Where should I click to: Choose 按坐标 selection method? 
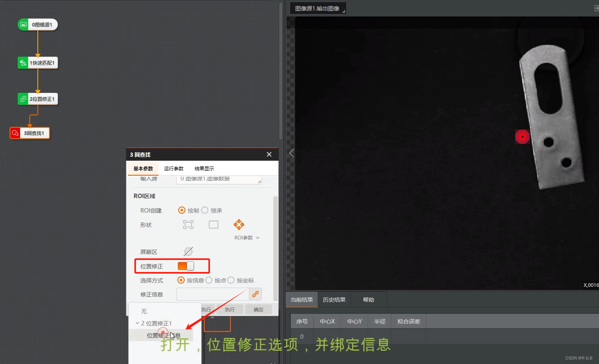[231, 280]
